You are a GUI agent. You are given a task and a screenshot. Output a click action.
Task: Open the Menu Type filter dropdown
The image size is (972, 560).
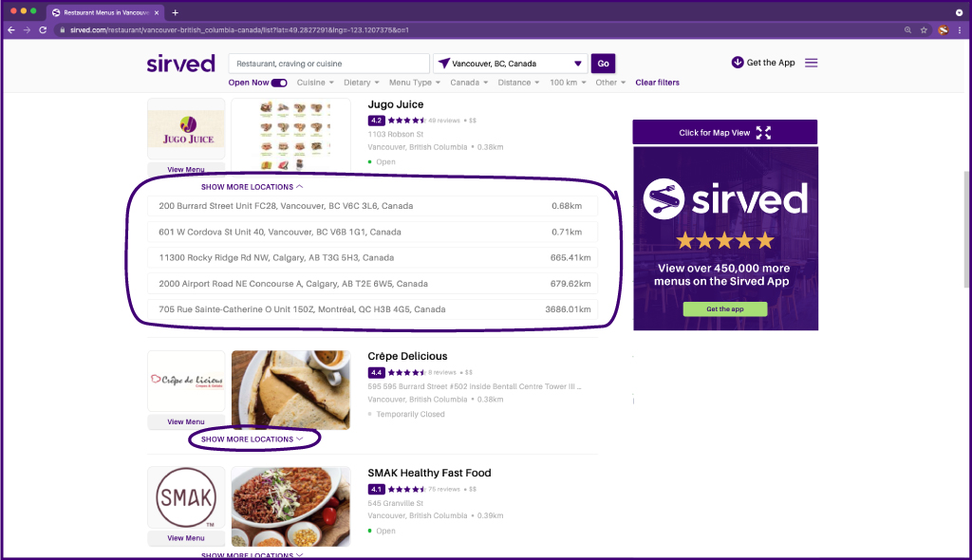click(x=415, y=83)
